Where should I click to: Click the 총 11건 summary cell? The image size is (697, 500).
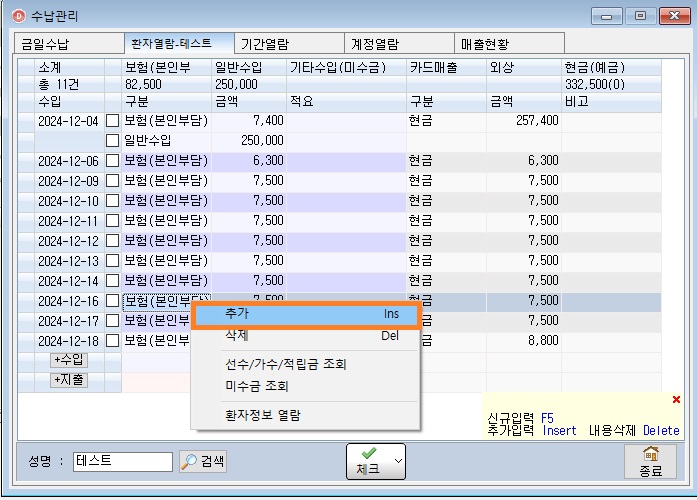coord(69,84)
